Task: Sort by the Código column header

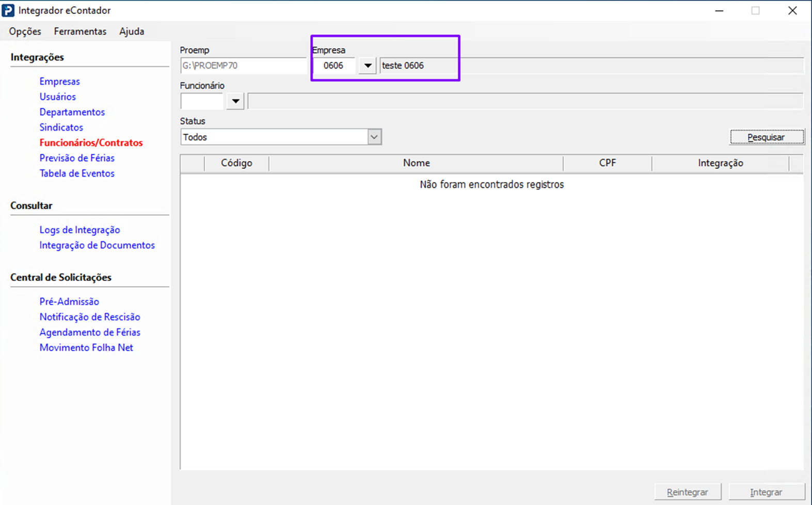Action: coord(236,163)
